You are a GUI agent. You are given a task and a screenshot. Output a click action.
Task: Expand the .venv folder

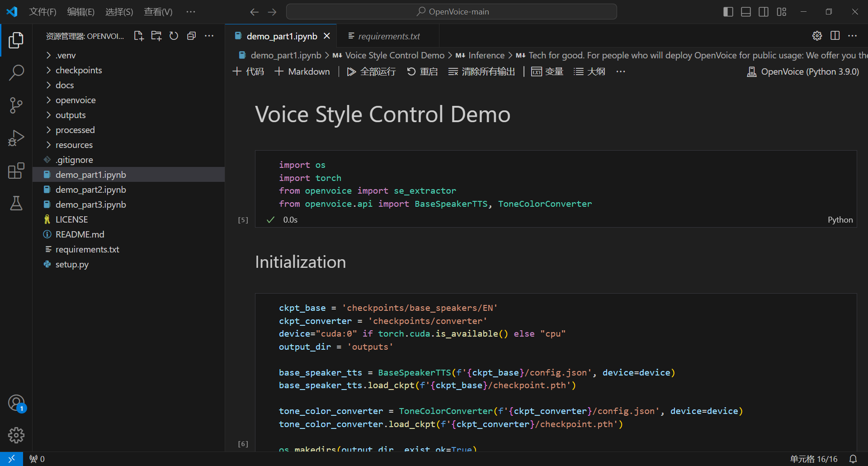(128, 55)
